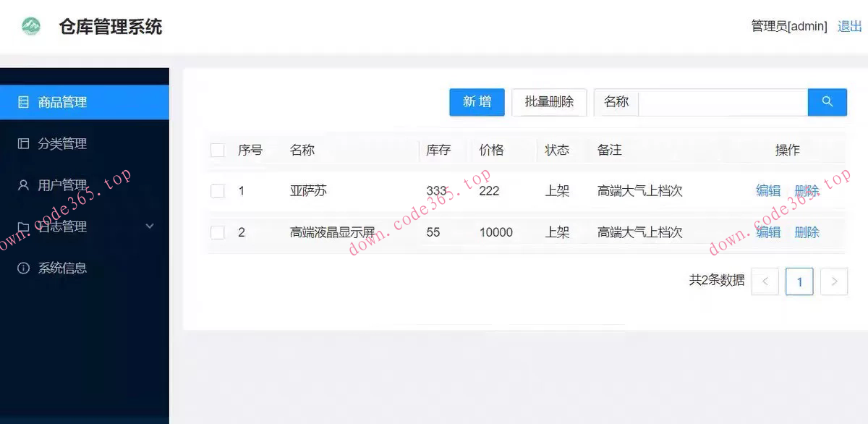Click the 批量删除 button
The width and height of the screenshot is (868, 424).
tap(549, 102)
